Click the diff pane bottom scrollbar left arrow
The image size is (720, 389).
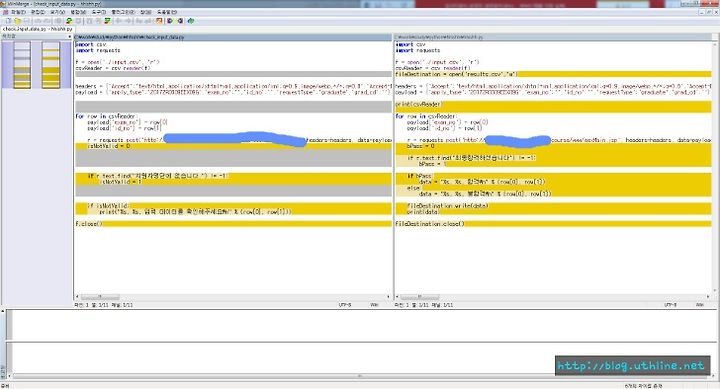[x=10, y=376]
